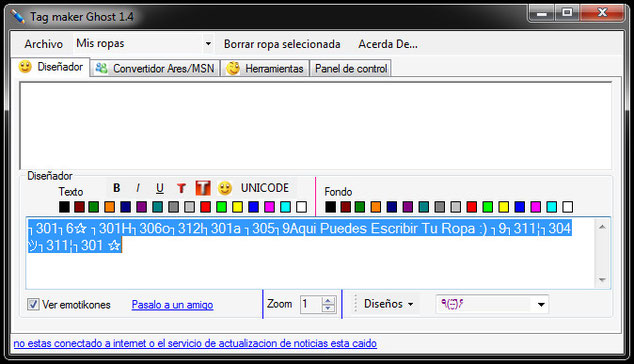Image resolution: width=634 pixels, height=364 pixels.
Task: Click the orange boxed T icon
Action: pyautogui.click(x=203, y=188)
